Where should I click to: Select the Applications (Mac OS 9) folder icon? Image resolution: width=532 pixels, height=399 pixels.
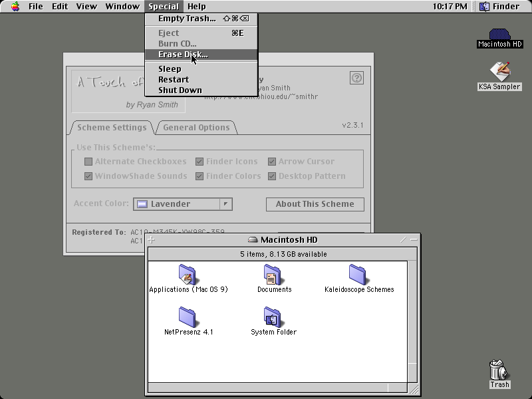(x=188, y=275)
